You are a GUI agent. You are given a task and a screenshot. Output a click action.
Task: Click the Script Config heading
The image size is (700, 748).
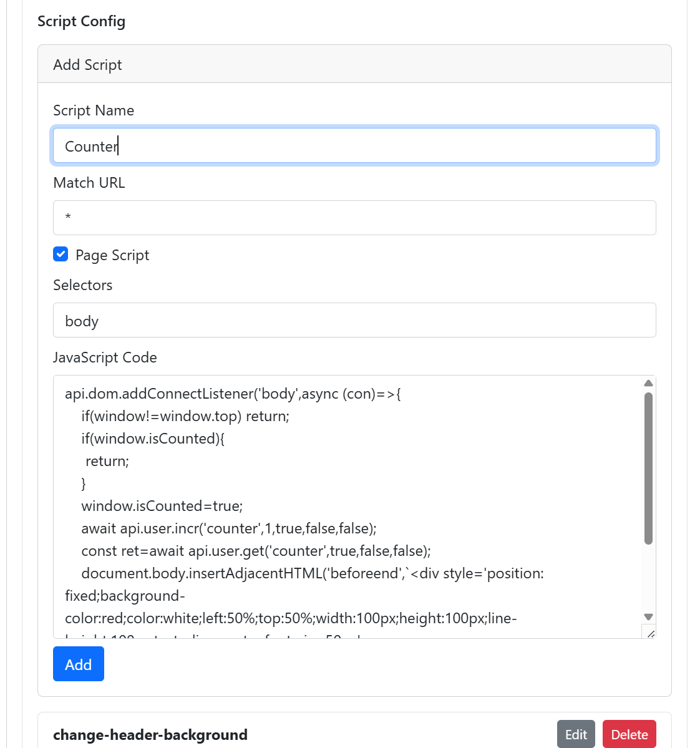point(82,21)
